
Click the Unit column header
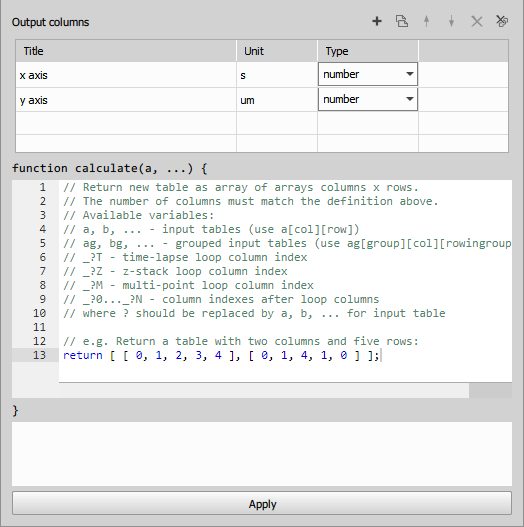pyautogui.click(x=277, y=51)
